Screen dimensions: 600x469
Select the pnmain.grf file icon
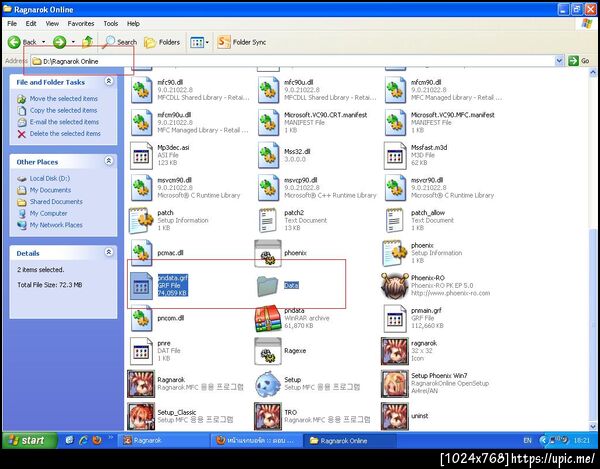(395, 318)
